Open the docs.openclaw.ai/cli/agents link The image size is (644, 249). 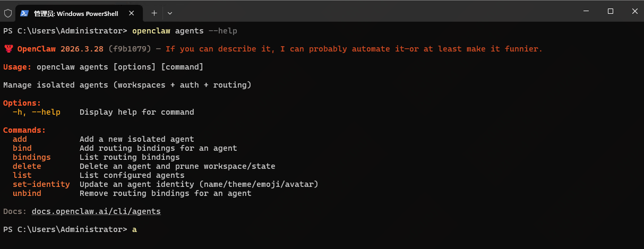tap(96, 211)
